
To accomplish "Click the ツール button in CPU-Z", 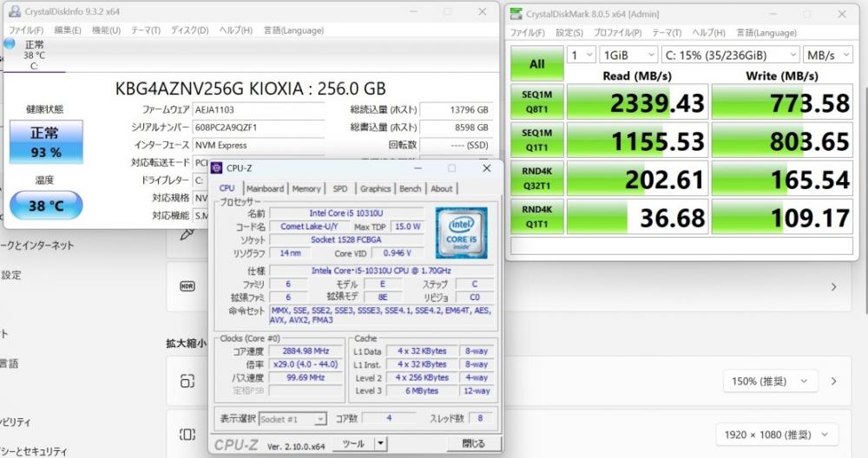I will [354, 443].
